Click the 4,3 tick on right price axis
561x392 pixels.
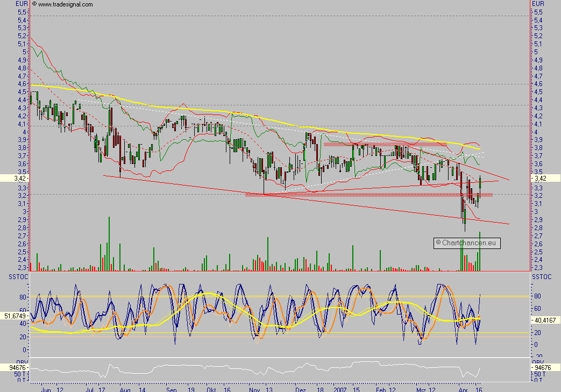coord(538,108)
